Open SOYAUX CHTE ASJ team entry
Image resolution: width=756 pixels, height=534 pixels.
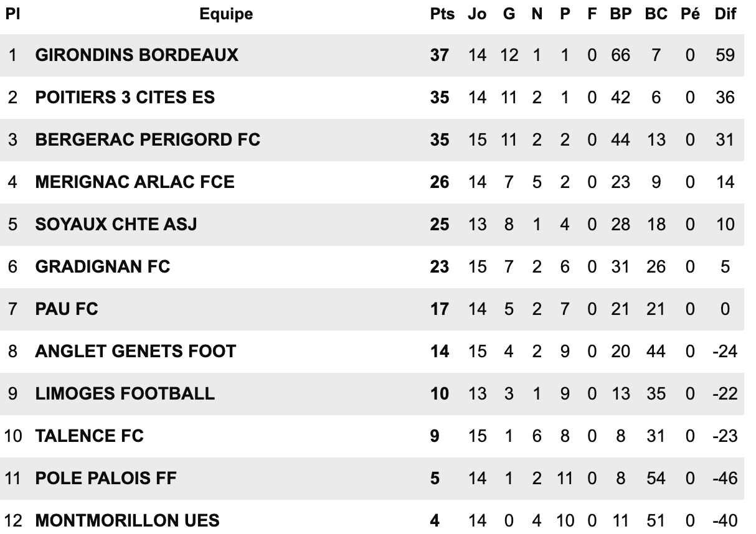[116, 225]
